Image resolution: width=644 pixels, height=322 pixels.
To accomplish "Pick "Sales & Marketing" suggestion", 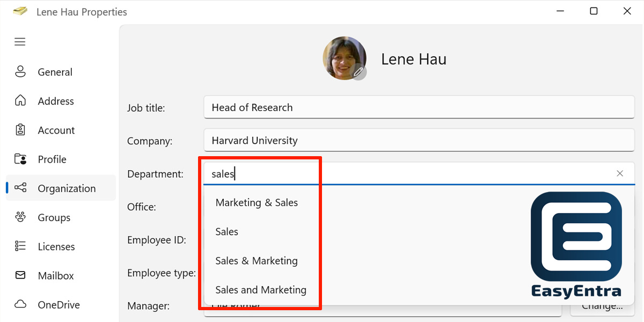I will pyautogui.click(x=257, y=260).
